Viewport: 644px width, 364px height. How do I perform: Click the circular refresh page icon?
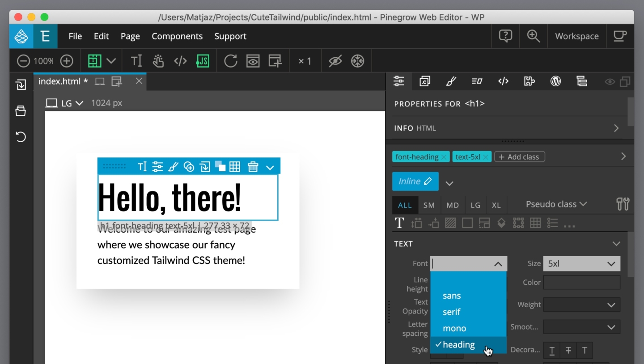(231, 61)
